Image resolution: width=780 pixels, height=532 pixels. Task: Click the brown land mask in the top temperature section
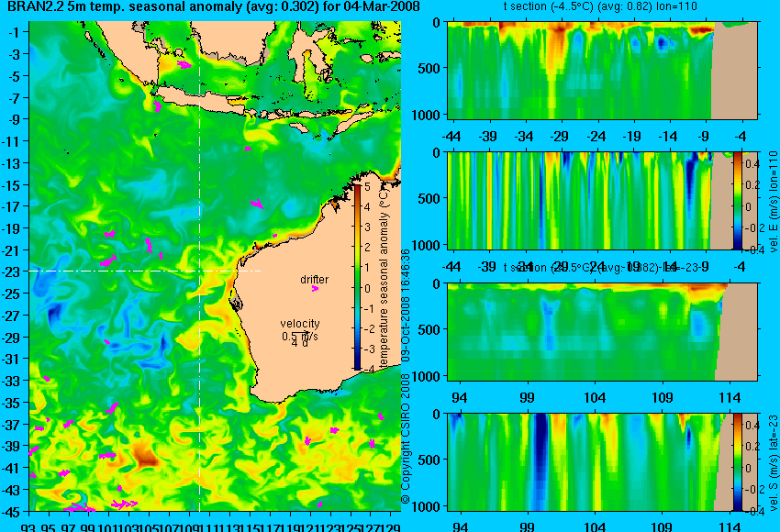click(734, 72)
